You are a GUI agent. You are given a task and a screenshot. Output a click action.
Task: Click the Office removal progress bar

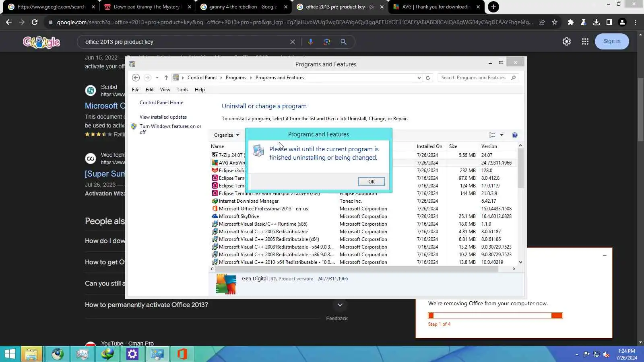tap(495, 316)
